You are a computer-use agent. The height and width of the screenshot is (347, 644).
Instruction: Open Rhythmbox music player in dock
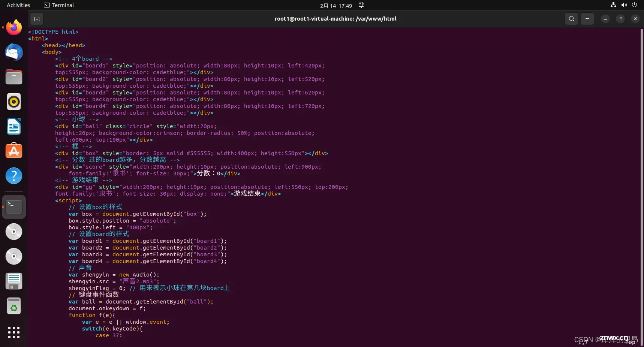pyautogui.click(x=14, y=102)
